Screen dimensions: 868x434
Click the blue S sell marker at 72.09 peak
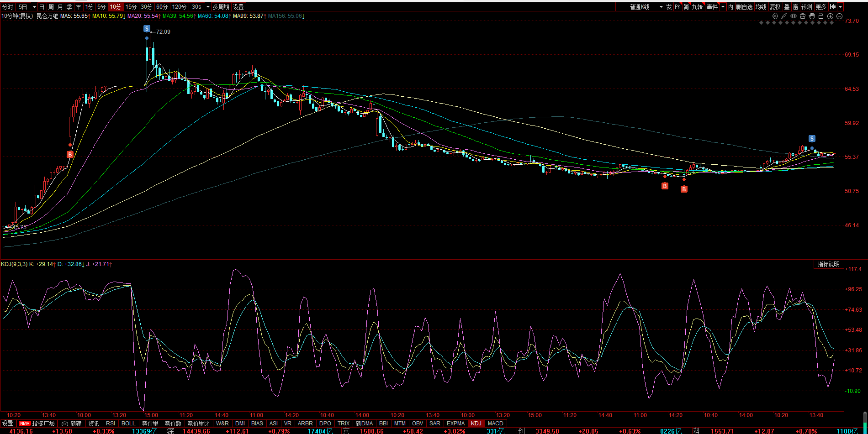point(147,29)
